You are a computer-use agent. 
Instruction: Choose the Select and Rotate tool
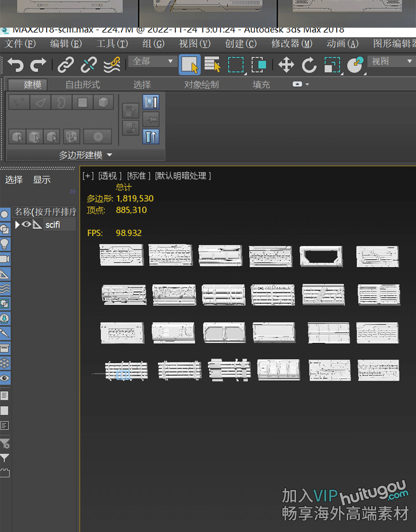[309, 65]
